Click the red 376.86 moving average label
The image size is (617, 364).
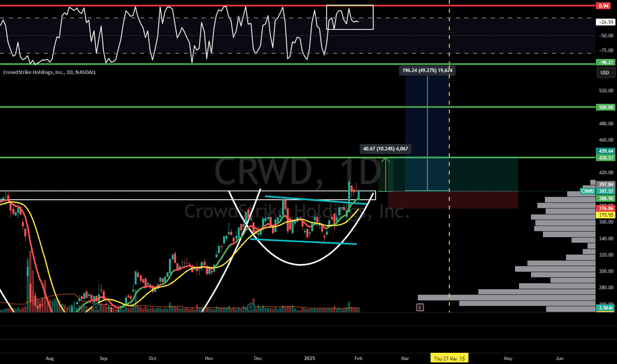click(605, 208)
